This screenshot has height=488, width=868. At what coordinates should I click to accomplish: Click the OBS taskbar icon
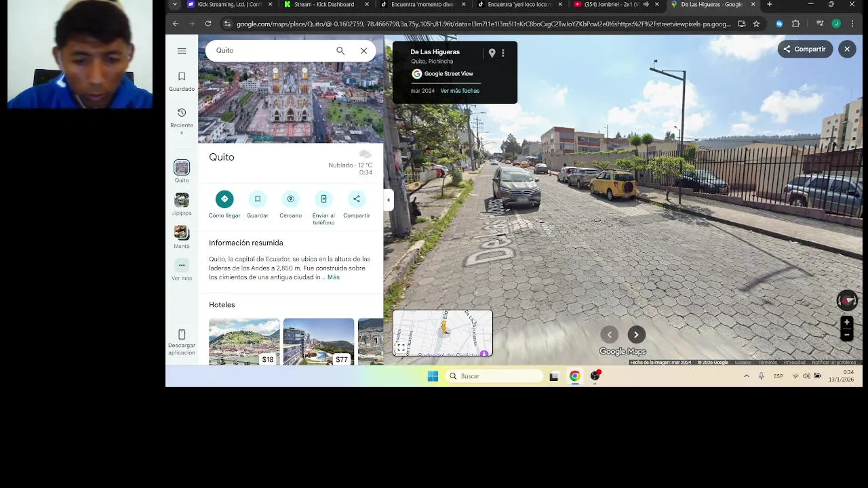pos(595,376)
